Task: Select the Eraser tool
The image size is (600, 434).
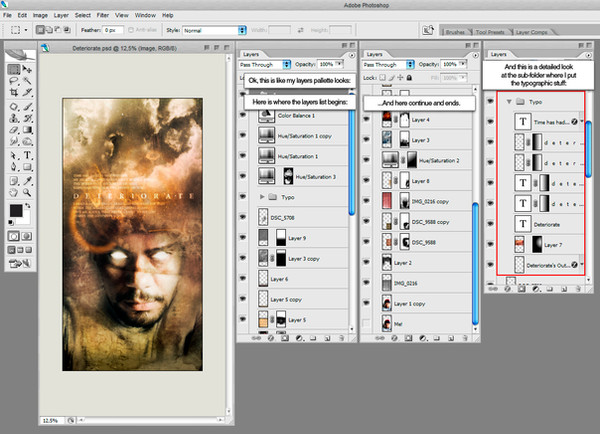Action: click(x=14, y=130)
